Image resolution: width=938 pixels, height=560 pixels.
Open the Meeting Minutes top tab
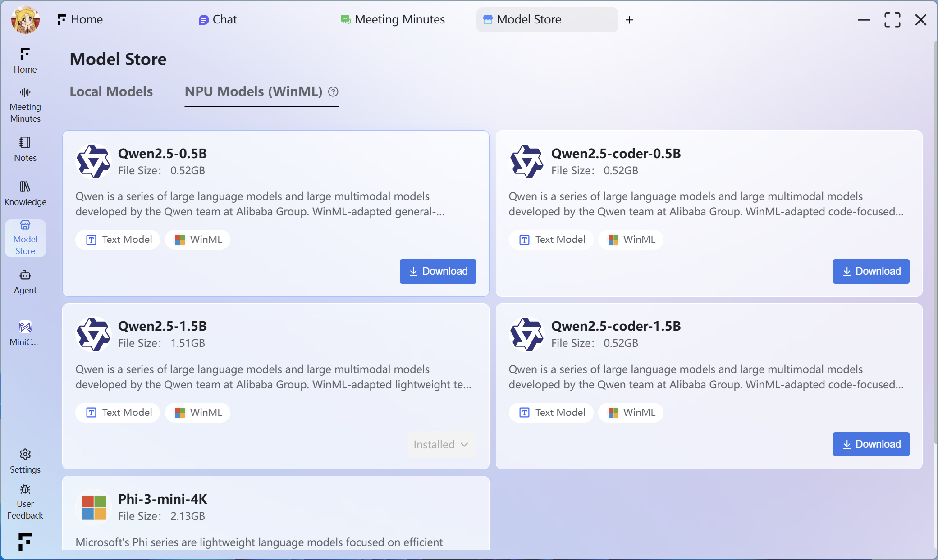393,19
